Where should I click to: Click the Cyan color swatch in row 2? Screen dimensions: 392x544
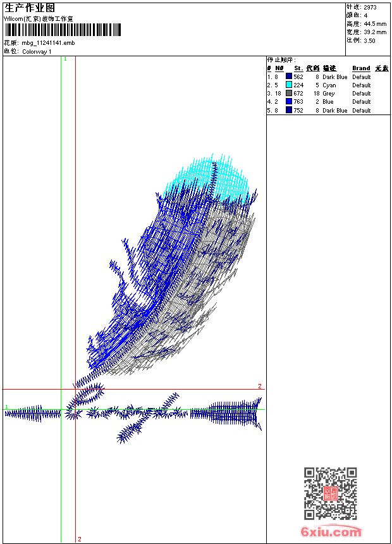[x=289, y=85]
